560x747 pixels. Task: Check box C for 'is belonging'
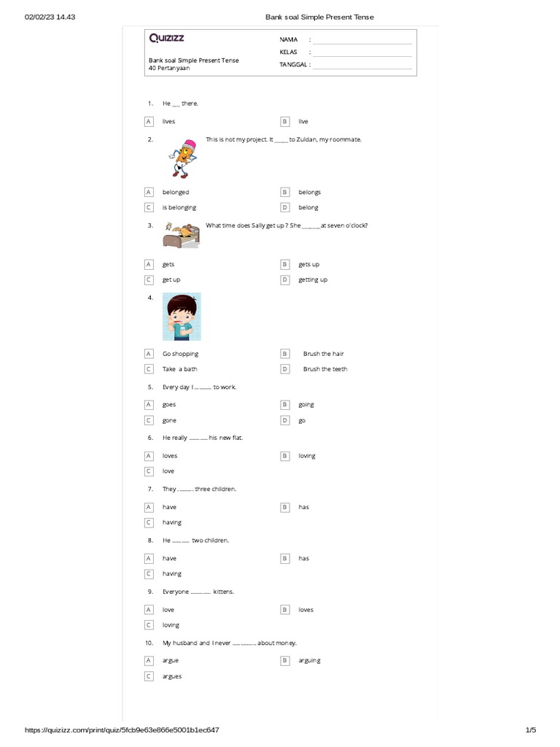point(149,207)
